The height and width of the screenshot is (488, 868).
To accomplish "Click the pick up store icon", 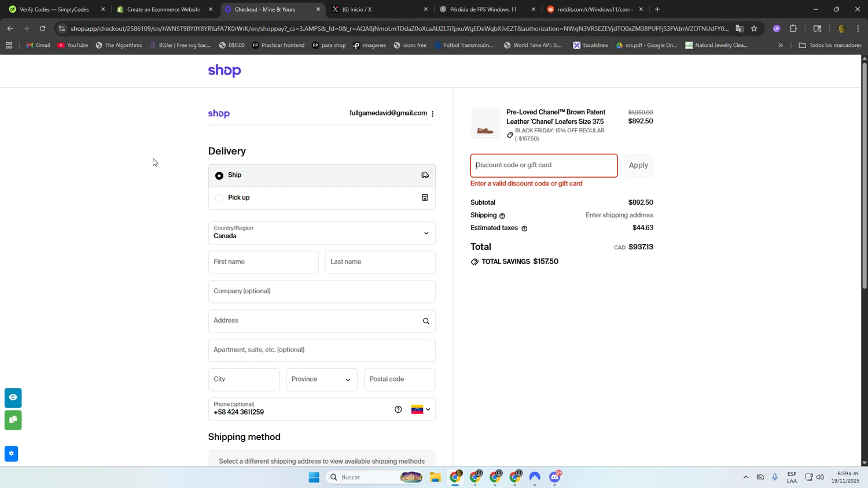I will point(425,198).
